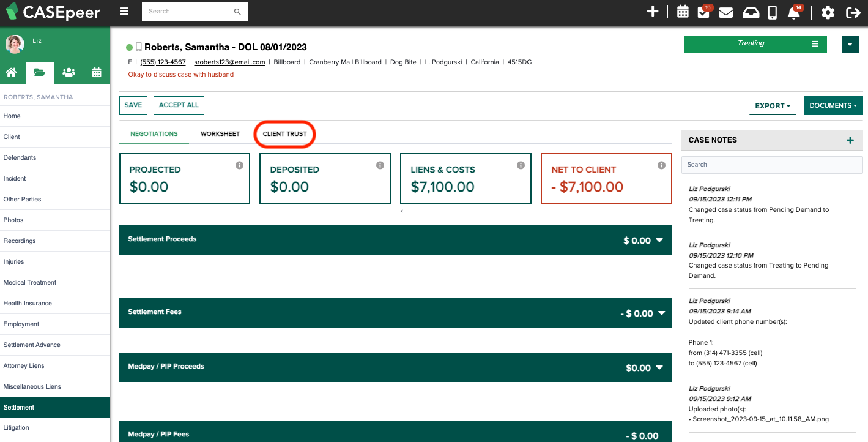This screenshot has width=868, height=442.
Task: Open the sidebar calendar icon
Action: [97, 72]
